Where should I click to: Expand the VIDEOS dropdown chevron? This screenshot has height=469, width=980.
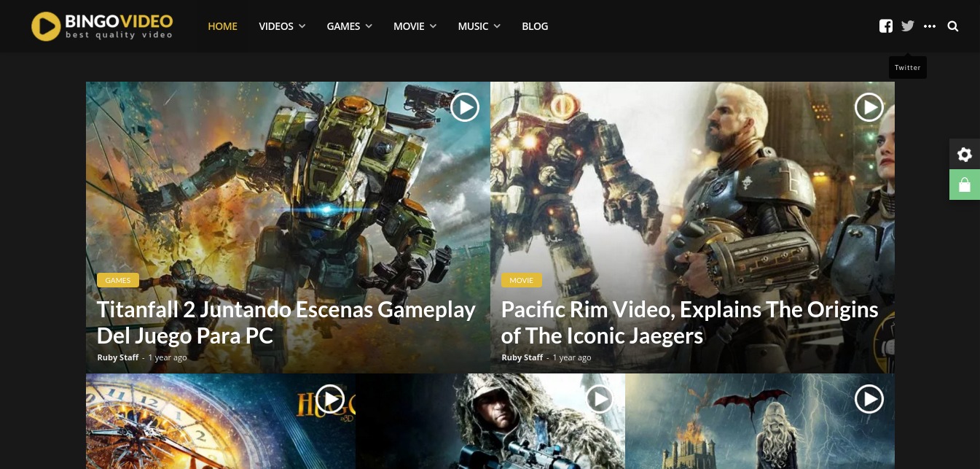pyautogui.click(x=302, y=26)
